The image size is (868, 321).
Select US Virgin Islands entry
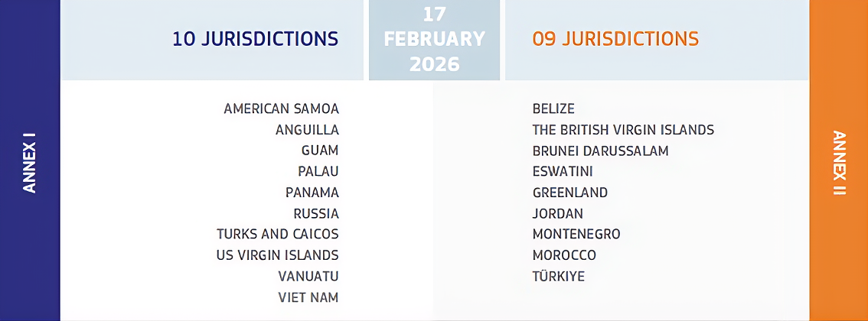(x=277, y=255)
